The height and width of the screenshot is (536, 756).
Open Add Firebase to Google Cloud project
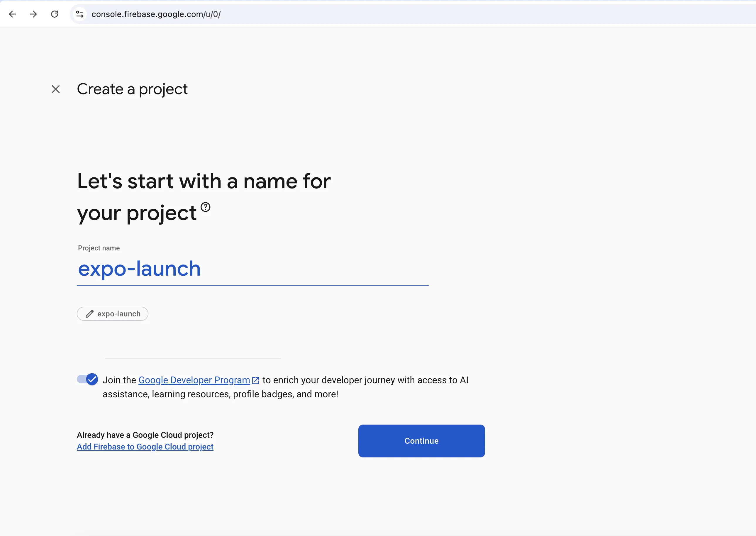pyautogui.click(x=145, y=447)
